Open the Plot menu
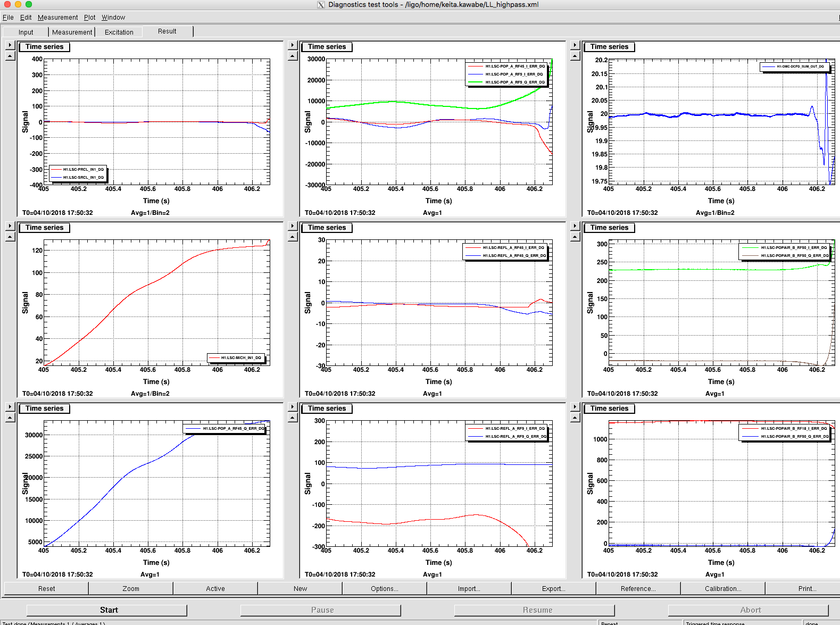This screenshot has width=840, height=625. click(x=89, y=18)
